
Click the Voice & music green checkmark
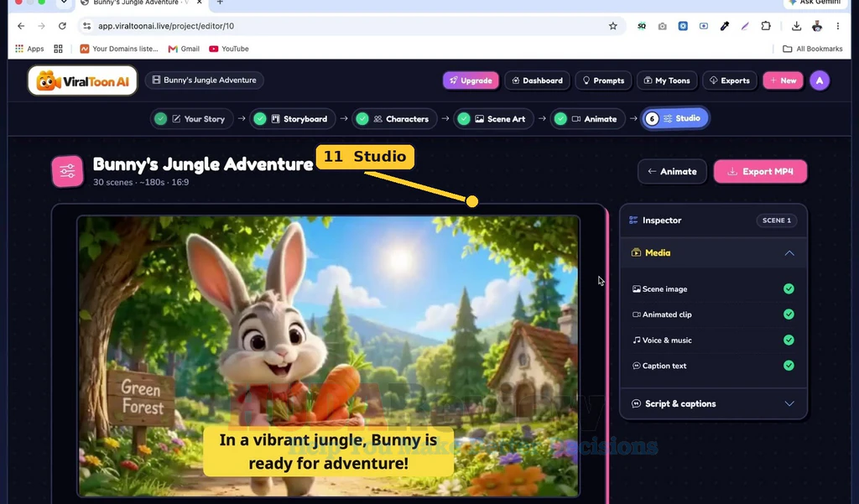(x=789, y=340)
